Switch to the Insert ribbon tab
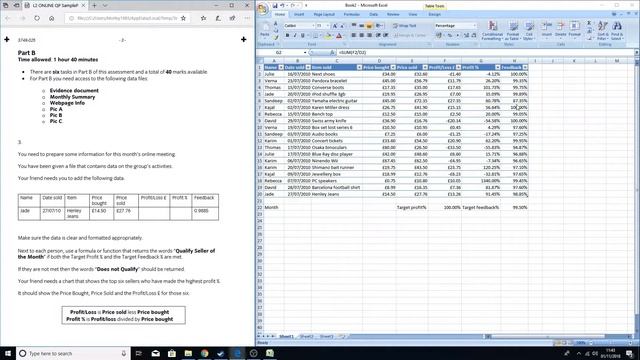Image resolution: width=640 pixels, height=360 pixels. (299, 14)
